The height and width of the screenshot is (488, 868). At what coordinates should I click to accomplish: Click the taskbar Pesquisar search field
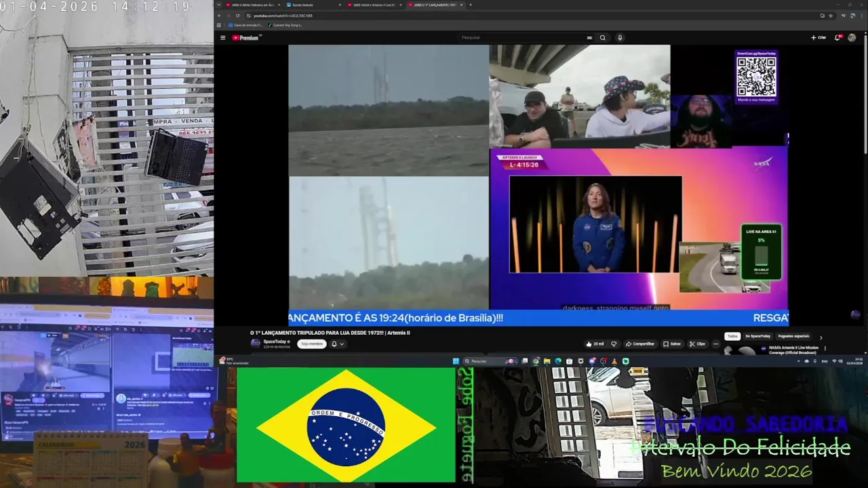coord(490,361)
